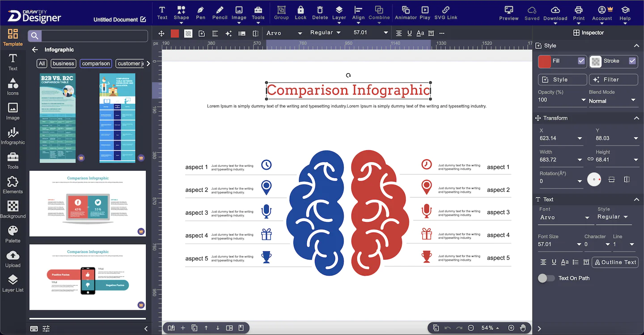The height and width of the screenshot is (335, 644).
Task: Select the Pen tool in toolbar
Action: pos(200,13)
